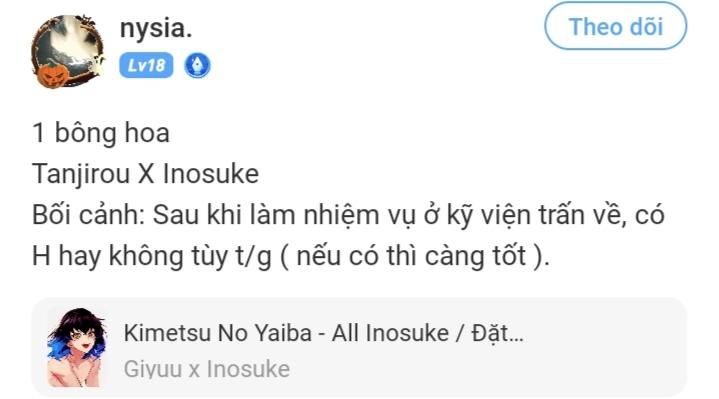Tap the Lv18 level badge

146,65
